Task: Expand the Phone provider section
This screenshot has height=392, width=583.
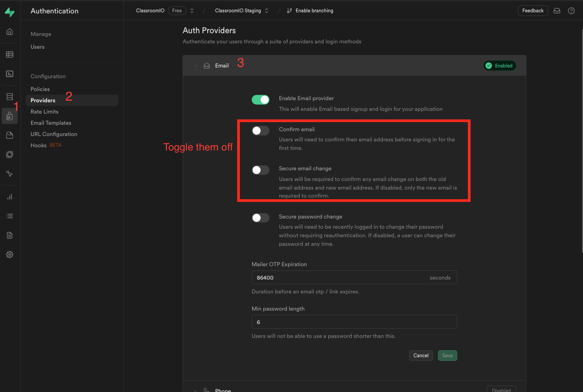Action: 195,389
